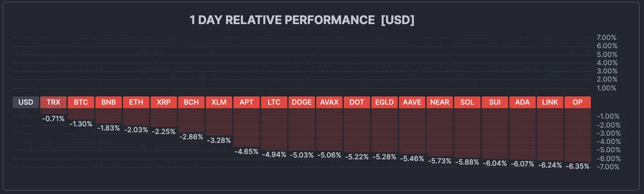Click the APT -4.65% performance value
This screenshot has width=644, height=194.
coord(247,151)
